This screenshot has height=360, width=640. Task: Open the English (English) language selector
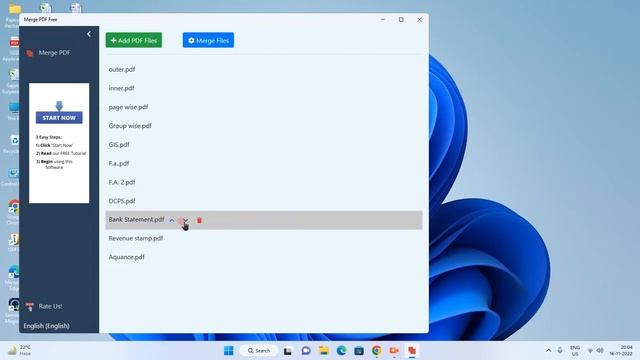pos(47,326)
